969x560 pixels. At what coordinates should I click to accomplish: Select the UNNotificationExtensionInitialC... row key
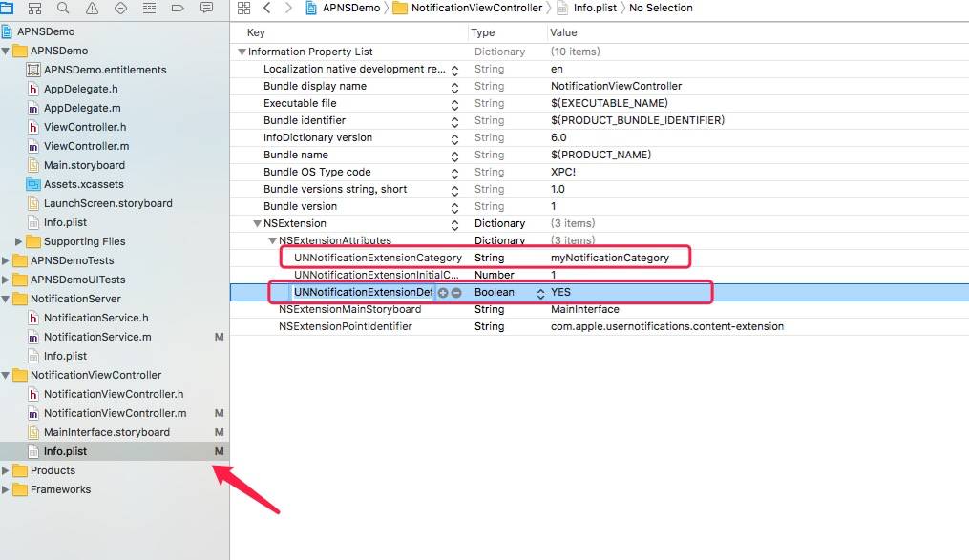pyautogui.click(x=376, y=275)
